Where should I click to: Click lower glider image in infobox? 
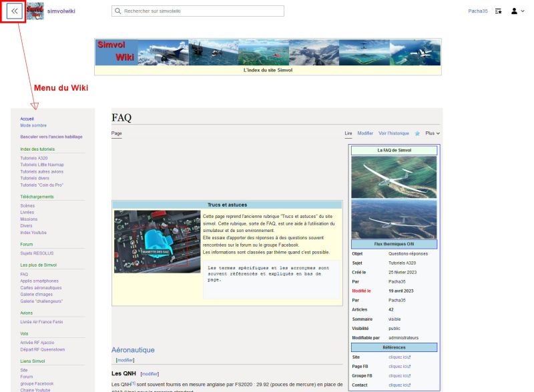tap(394, 219)
